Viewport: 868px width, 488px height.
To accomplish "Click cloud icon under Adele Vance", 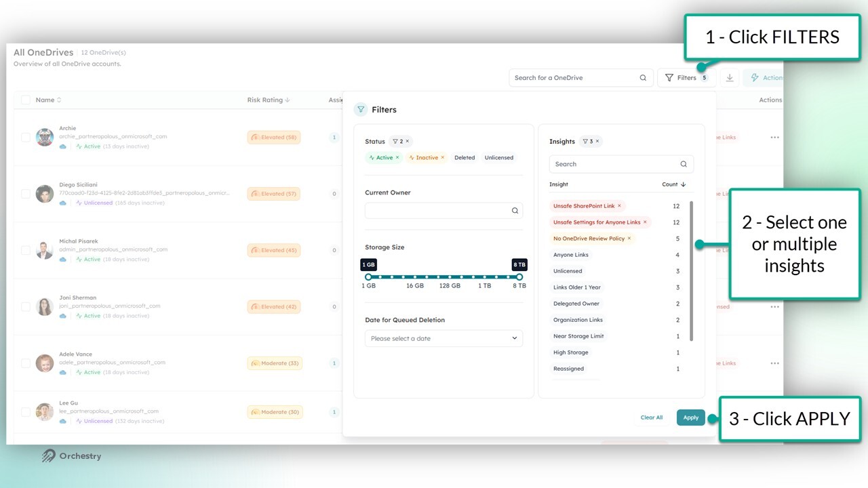I will pyautogui.click(x=63, y=372).
